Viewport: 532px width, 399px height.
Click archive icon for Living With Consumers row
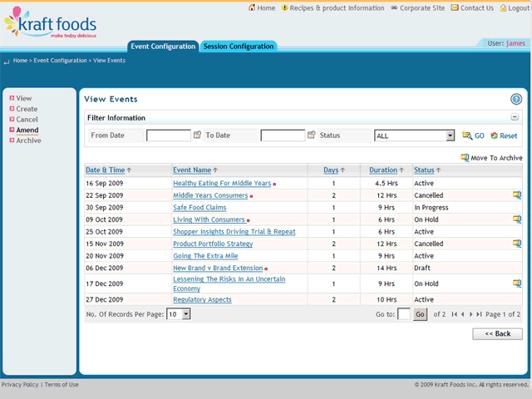click(x=516, y=219)
